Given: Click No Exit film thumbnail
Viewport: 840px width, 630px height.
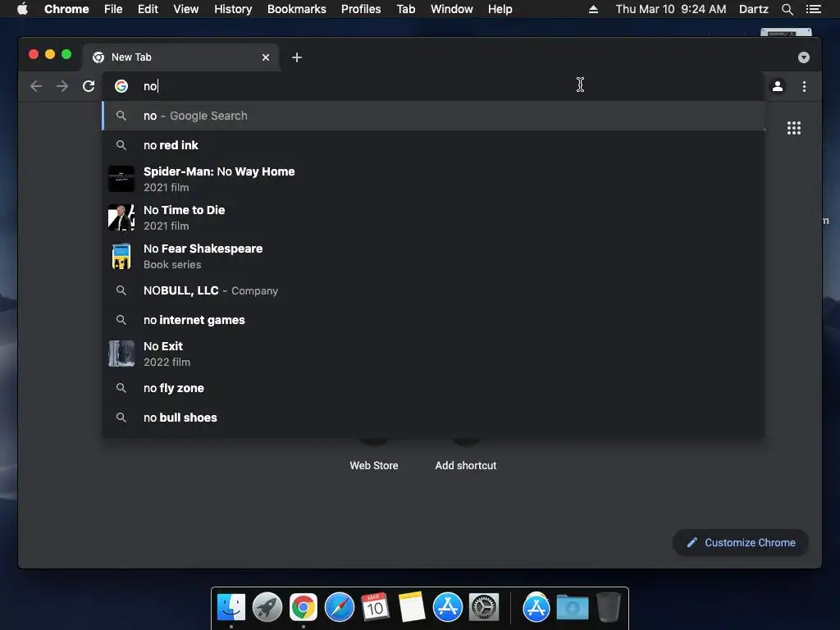Looking at the screenshot, I should tap(121, 354).
